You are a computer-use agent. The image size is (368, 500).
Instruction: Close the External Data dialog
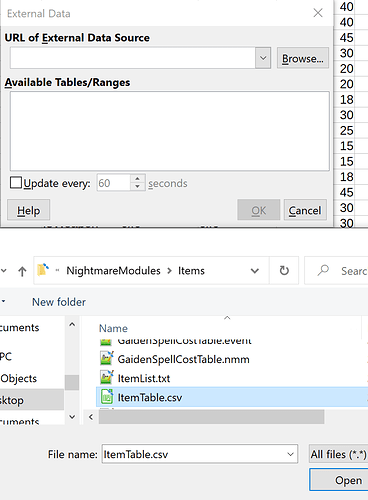click(x=318, y=13)
